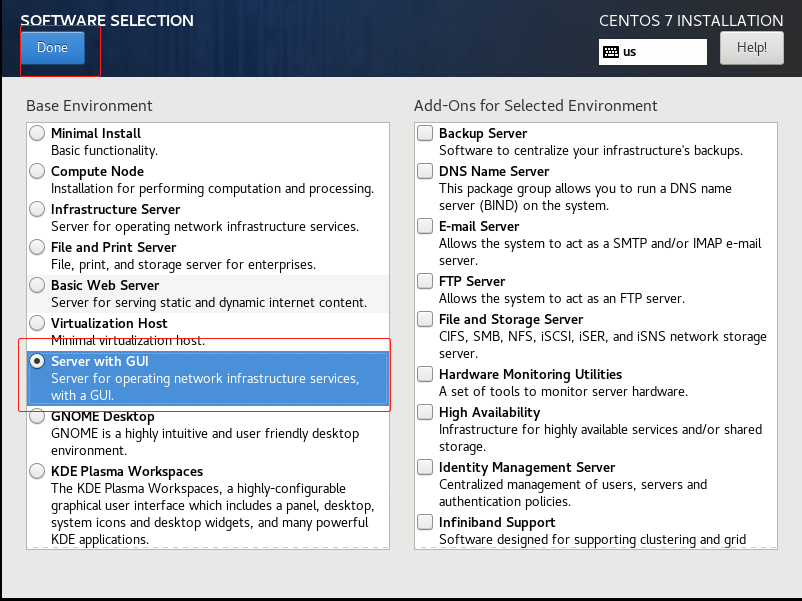
Task: Check Identity Management Server add-on
Action: (x=425, y=467)
